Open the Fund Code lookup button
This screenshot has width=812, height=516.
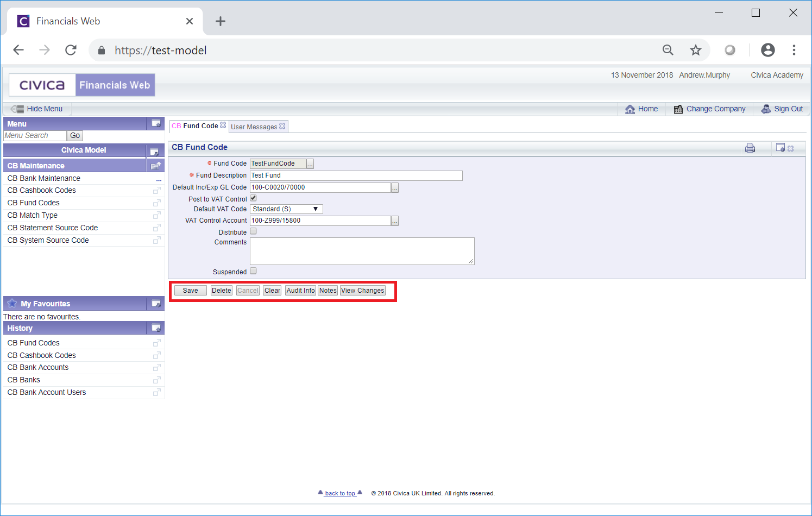point(310,163)
